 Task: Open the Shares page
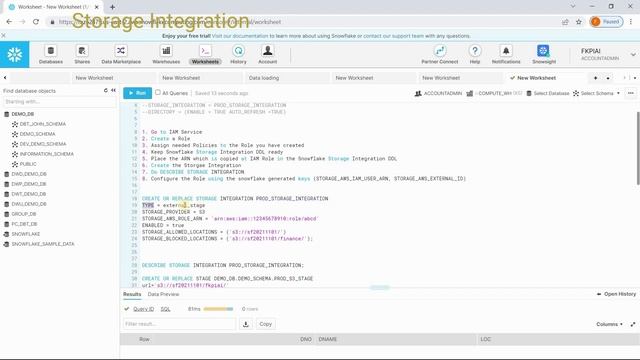tap(82, 55)
